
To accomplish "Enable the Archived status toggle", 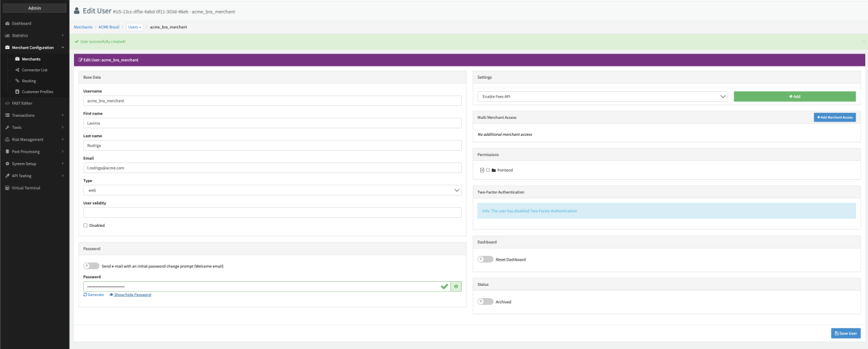I will (x=485, y=301).
